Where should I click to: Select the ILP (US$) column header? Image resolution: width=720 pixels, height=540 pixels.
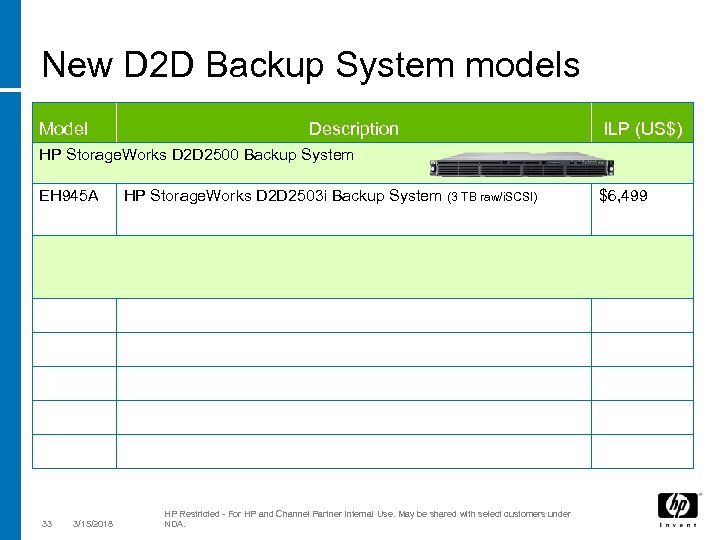(x=642, y=123)
